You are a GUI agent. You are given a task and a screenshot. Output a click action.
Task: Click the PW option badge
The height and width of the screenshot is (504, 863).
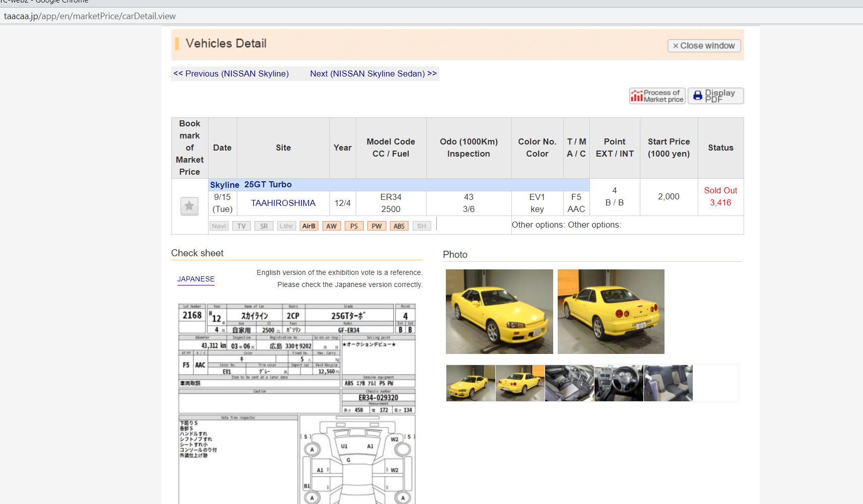pos(377,226)
